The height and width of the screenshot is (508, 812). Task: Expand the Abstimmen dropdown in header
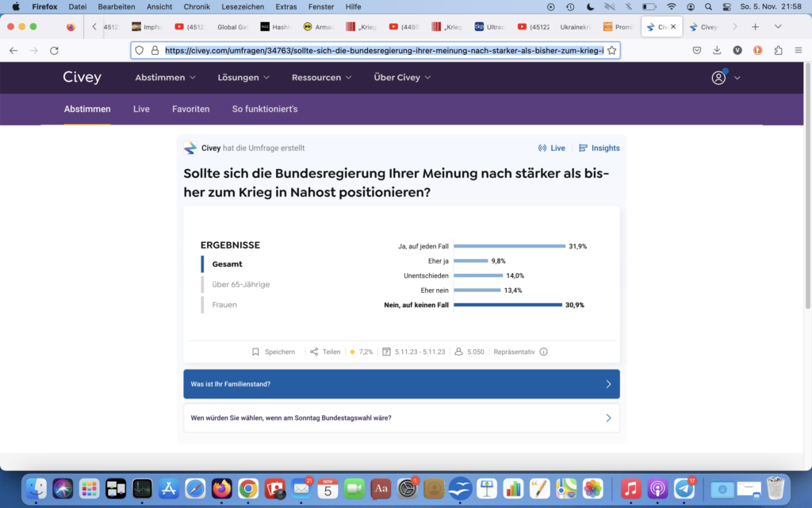click(x=165, y=78)
